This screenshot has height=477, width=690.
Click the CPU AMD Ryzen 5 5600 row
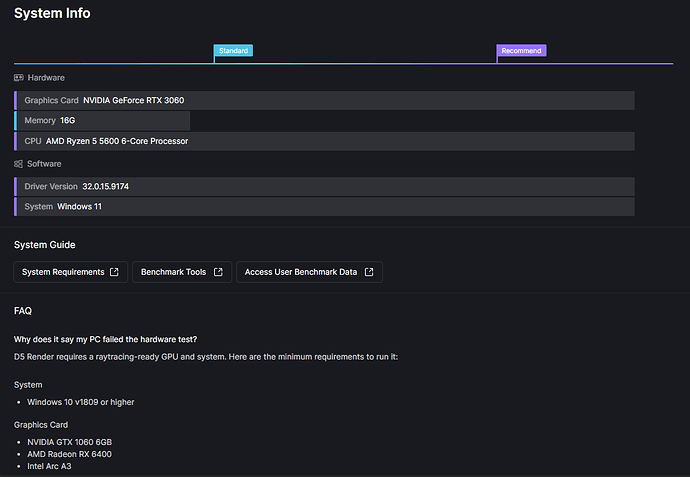[324, 141]
